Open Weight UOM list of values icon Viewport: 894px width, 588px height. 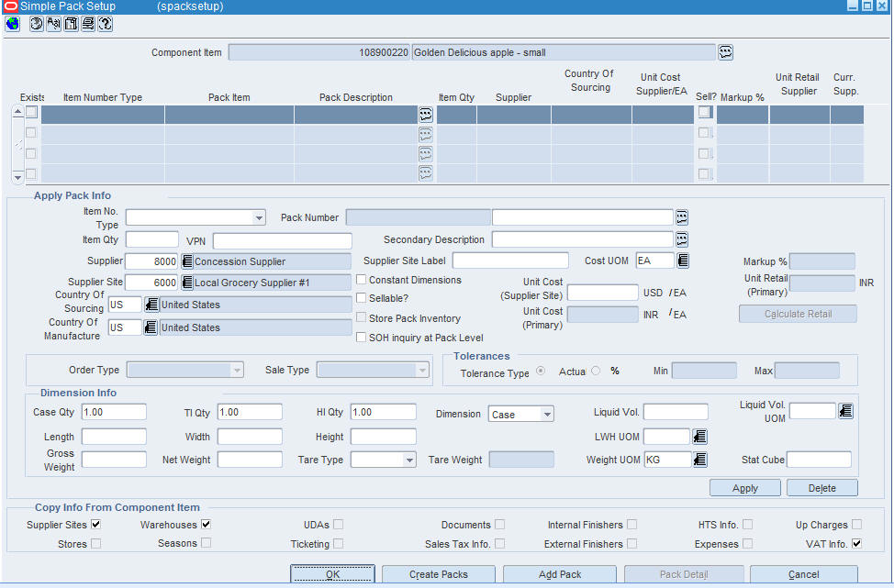[x=699, y=460]
